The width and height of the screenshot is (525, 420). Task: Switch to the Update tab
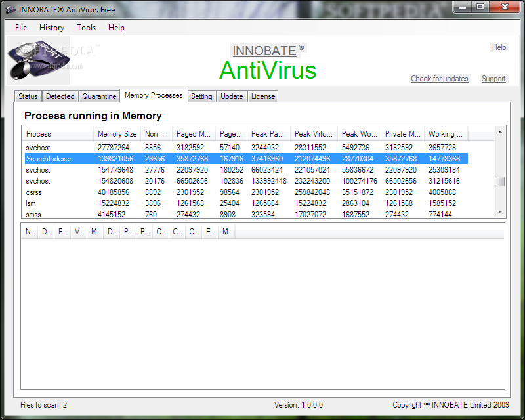tap(232, 96)
